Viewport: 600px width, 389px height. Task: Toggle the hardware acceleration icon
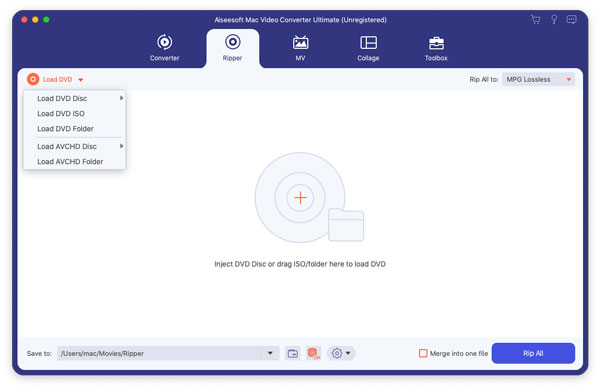click(x=314, y=353)
